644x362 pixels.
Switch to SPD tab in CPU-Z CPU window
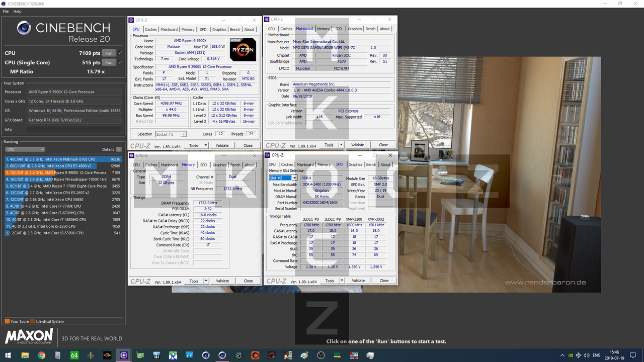point(203,30)
